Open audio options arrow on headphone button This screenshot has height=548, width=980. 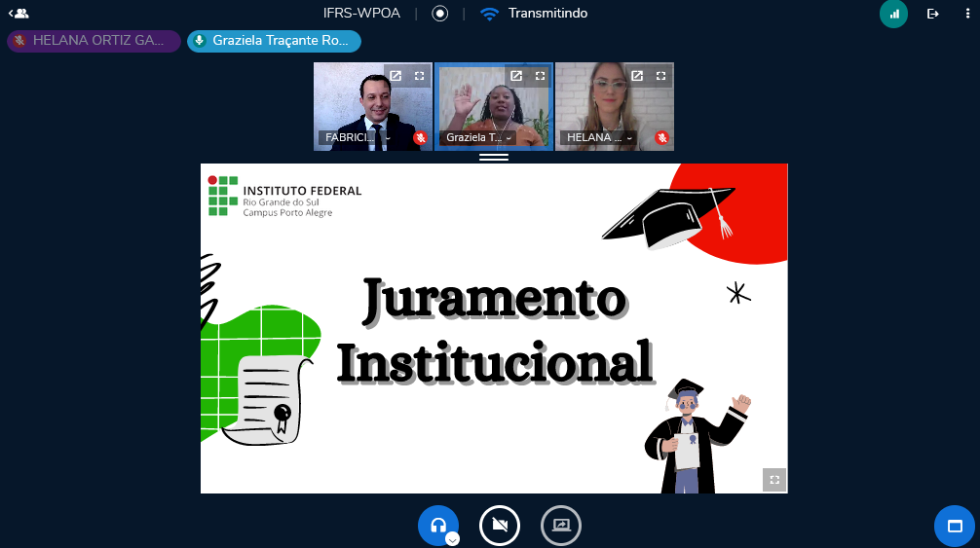tap(453, 539)
